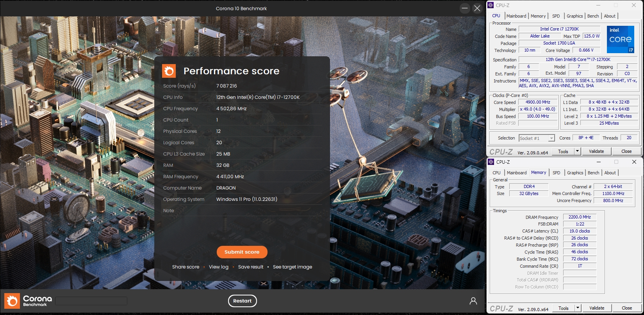644x315 pixels.
Task: Switch to Mainboard tab in upper CPU-Z
Action: pos(516,16)
